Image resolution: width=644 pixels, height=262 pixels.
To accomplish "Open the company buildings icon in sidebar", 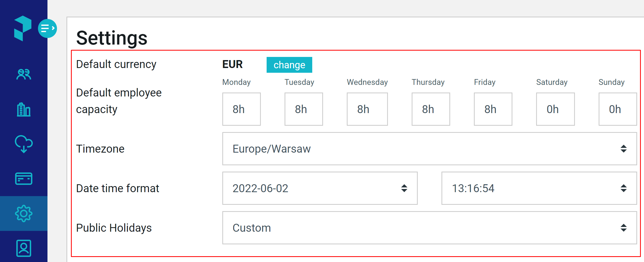I will point(24,109).
